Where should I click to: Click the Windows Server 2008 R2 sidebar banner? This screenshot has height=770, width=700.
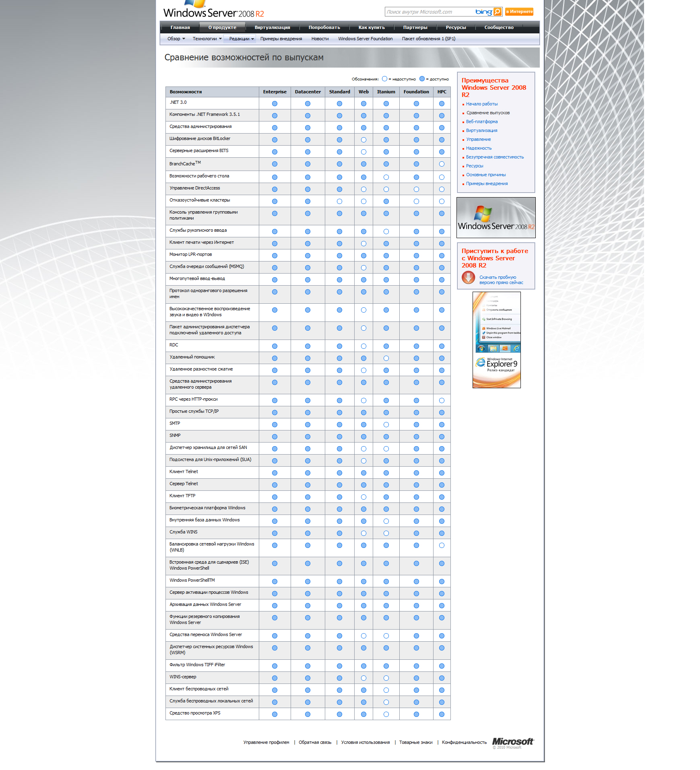click(496, 218)
